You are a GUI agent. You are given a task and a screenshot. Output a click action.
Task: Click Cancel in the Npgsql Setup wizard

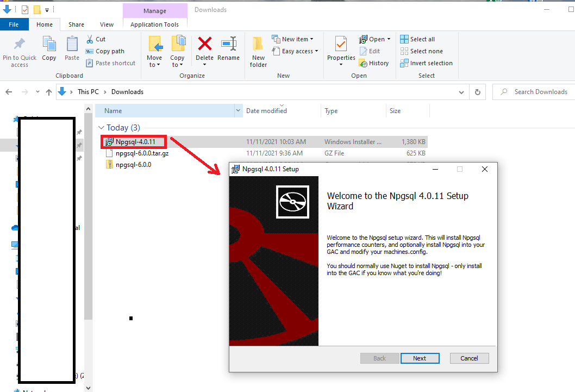click(470, 358)
